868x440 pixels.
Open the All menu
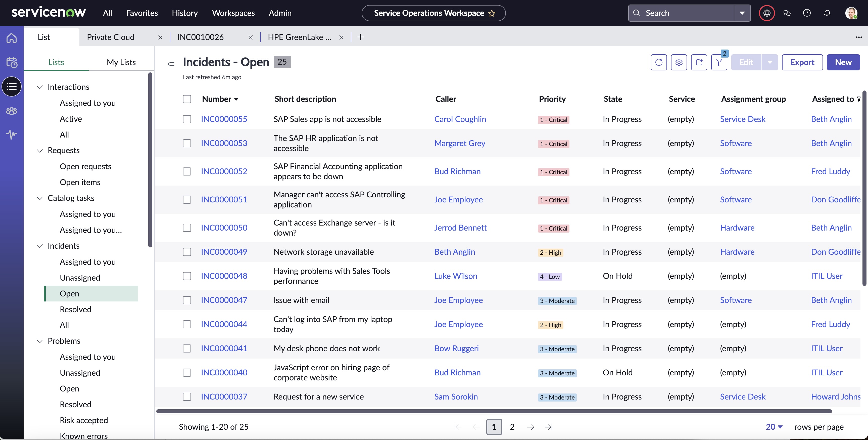(108, 13)
